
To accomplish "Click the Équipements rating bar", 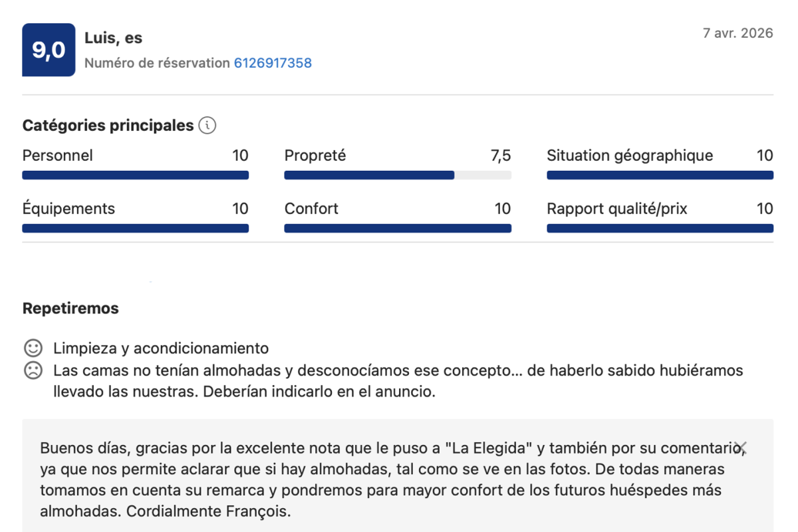I will [x=136, y=228].
